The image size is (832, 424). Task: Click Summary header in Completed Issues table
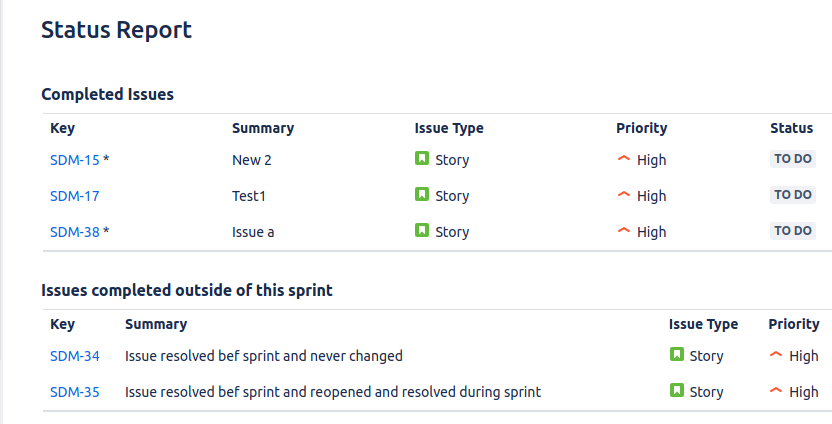263,128
